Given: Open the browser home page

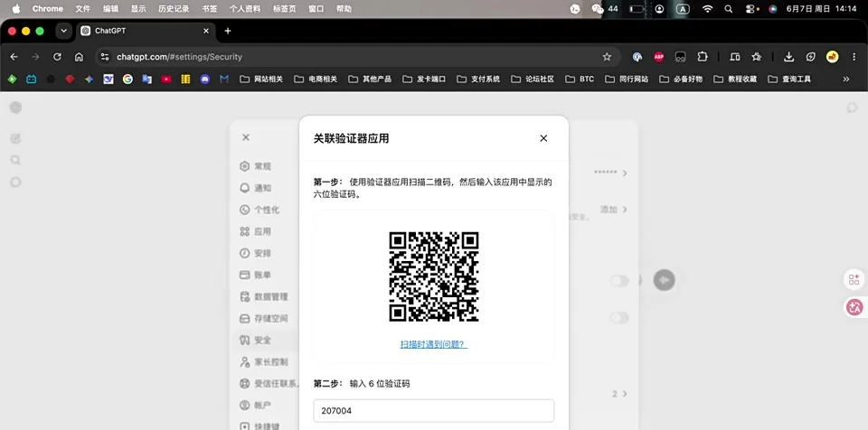Looking at the screenshot, I should click(x=79, y=57).
